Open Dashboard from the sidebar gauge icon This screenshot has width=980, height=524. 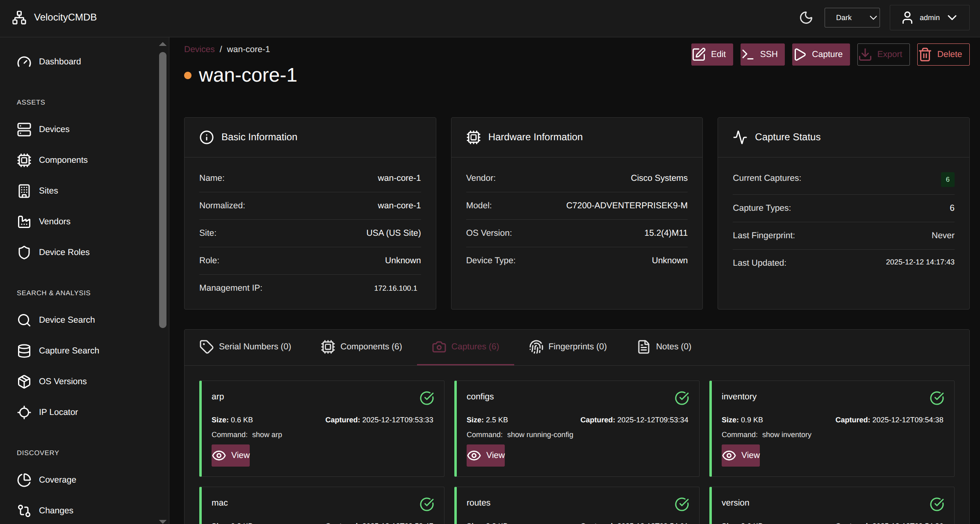(x=24, y=62)
